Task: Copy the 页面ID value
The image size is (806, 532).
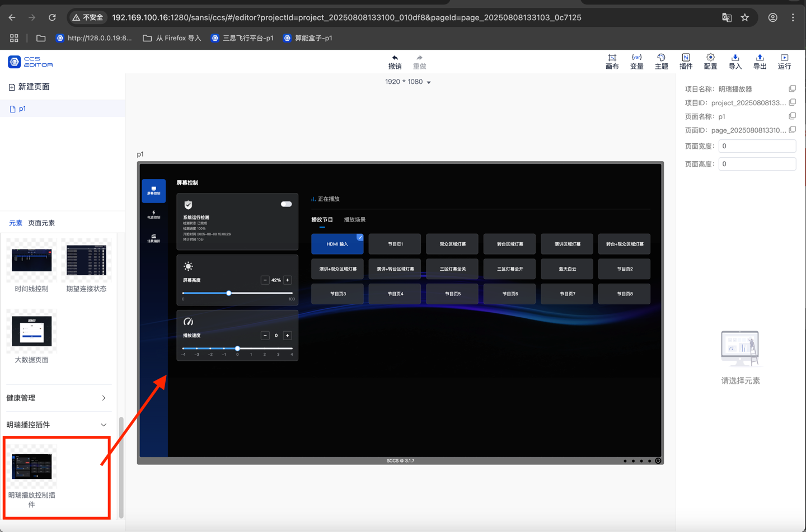Action: (792, 130)
